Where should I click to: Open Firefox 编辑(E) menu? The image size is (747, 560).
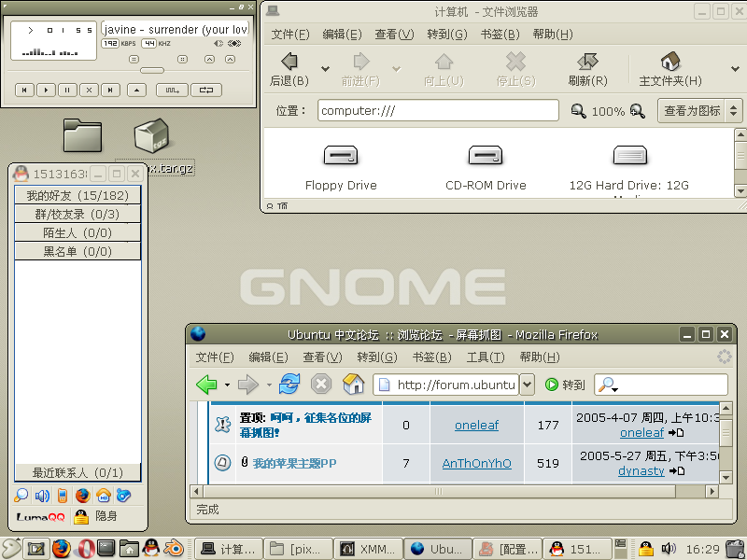[x=268, y=357]
